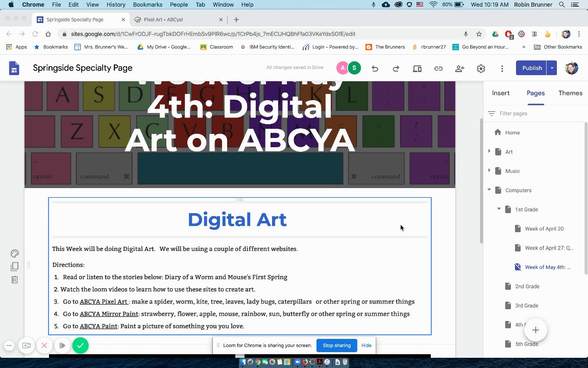The width and height of the screenshot is (588, 368).
Task: Open the History menu
Action: 116,5
